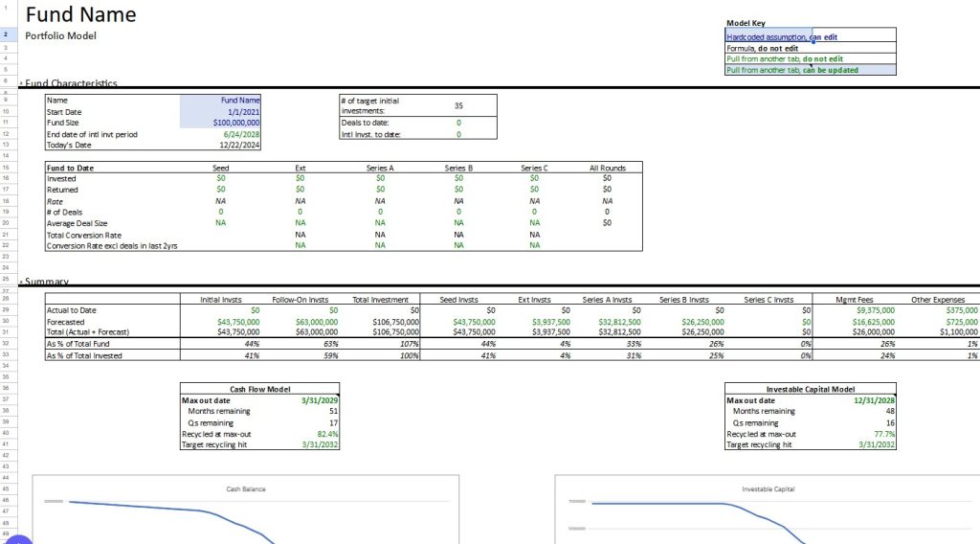Select the target initial investments value 35
This screenshot has height=544, width=980.
tap(458, 105)
